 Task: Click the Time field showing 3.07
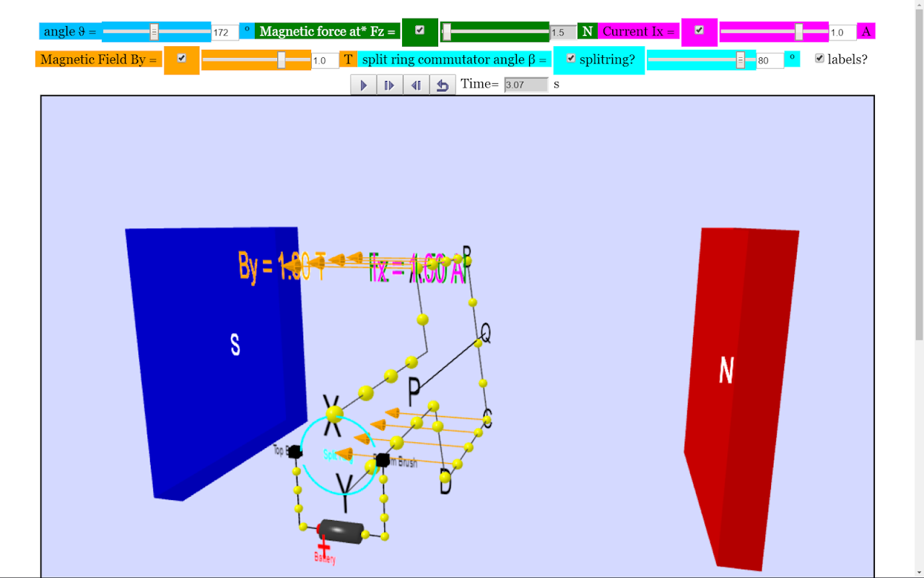coord(526,85)
